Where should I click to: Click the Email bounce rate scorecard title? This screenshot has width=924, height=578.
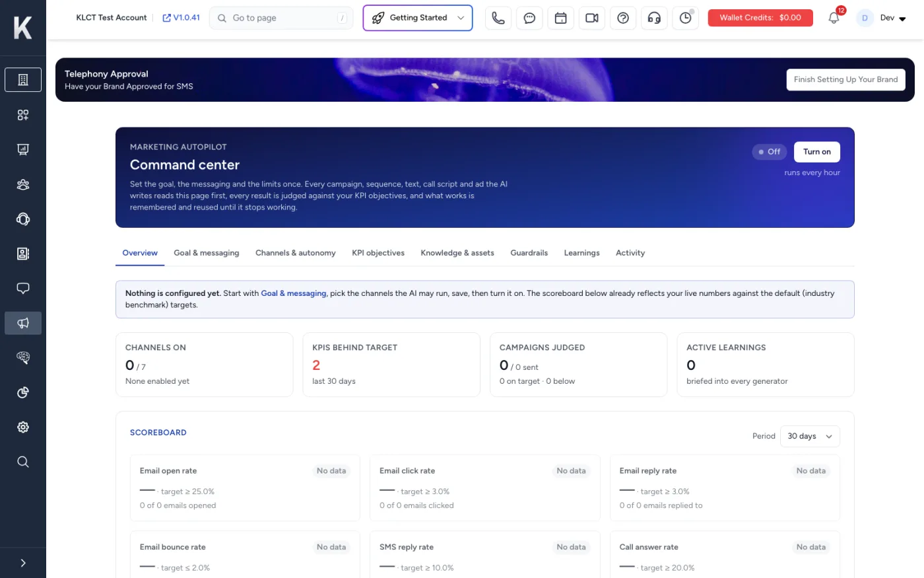pos(173,547)
